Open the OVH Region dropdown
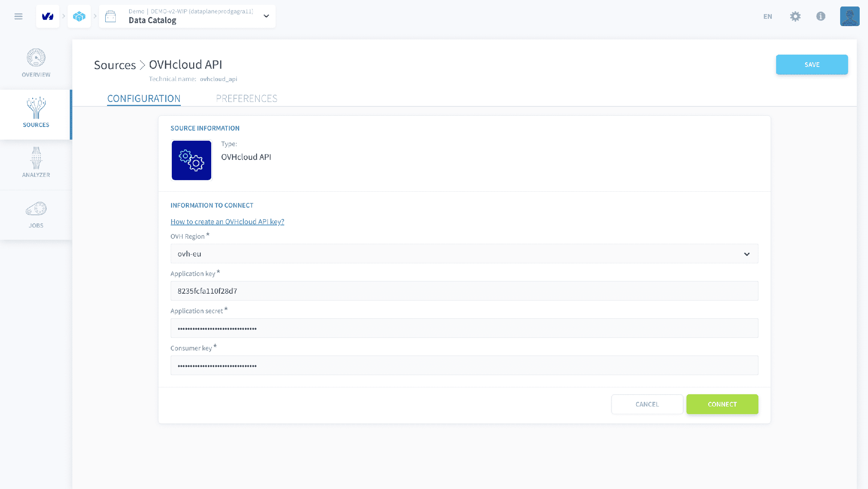Viewport: 868px width, 489px height. tap(464, 254)
